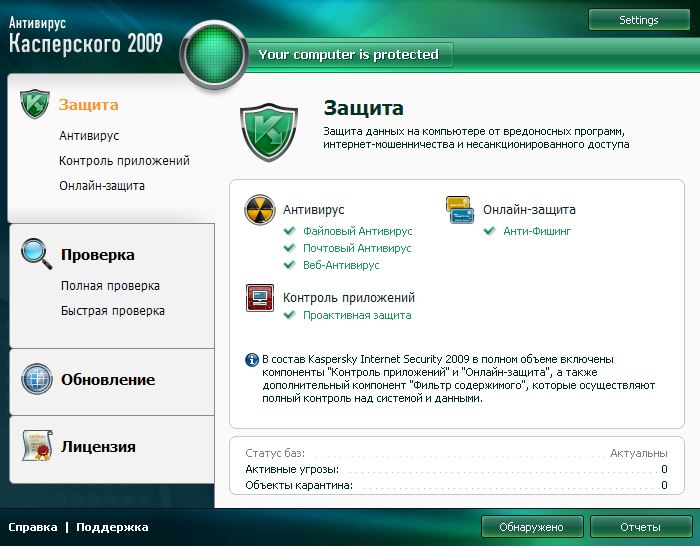Click the Антивирус Касперского 2009 logo
Image resolution: width=700 pixels, height=546 pixels.
click(86, 36)
